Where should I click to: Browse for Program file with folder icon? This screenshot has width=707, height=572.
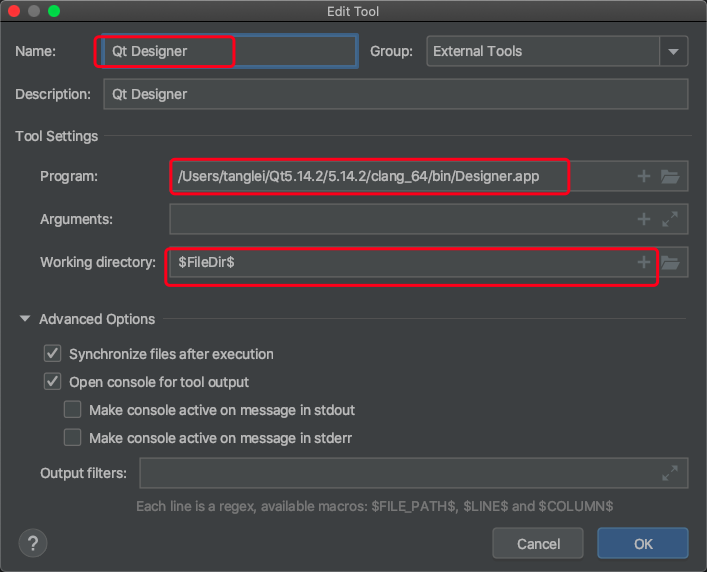tap(670, 176)
